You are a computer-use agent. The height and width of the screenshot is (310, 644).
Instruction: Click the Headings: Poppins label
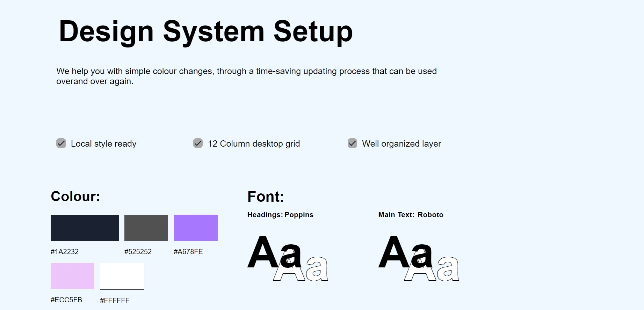(280, 215)
